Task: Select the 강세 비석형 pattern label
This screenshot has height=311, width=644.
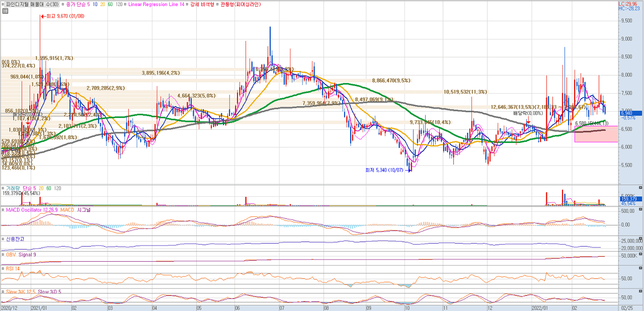Action: pyautogui.click(x=202, y=4)
